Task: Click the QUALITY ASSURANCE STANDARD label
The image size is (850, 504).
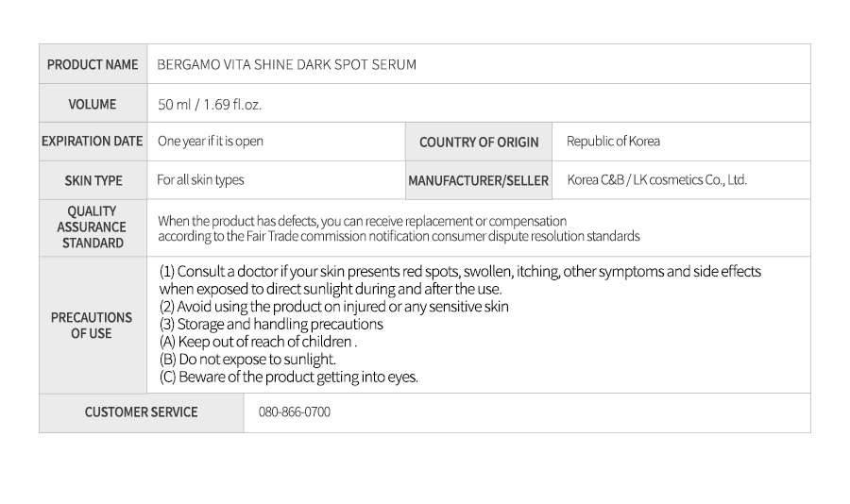Action: coord(92,227)
